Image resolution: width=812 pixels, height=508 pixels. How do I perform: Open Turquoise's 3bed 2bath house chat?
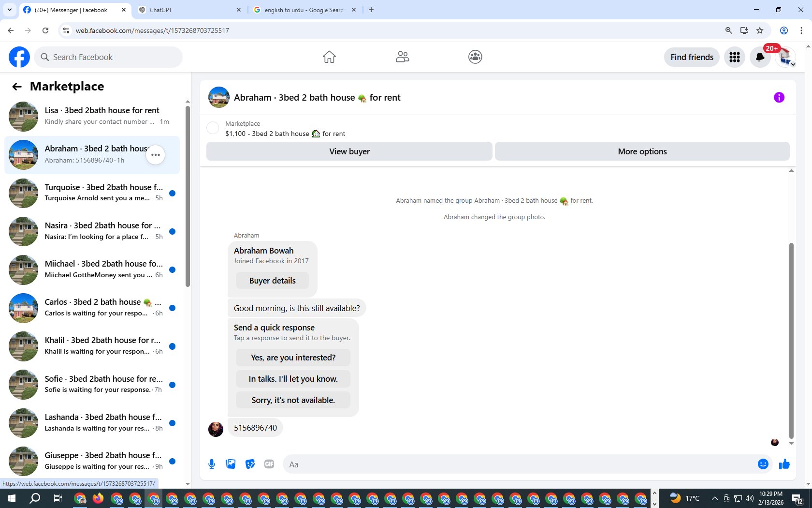pos(92,193)
